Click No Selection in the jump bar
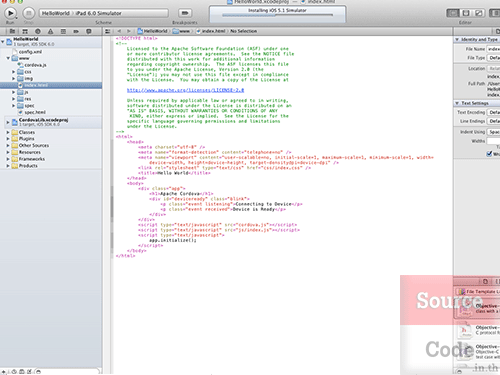Viewport: 500px width, 375px height. click(244, 31)
